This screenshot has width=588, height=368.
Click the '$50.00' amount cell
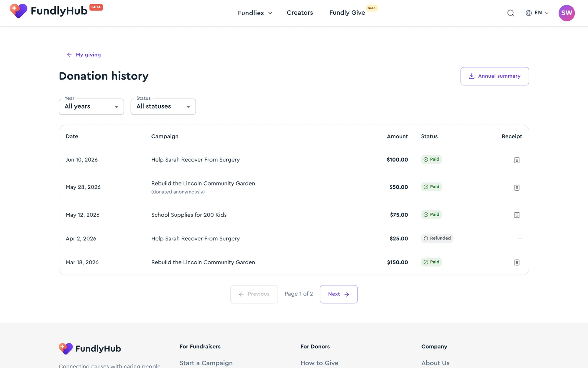tap(399, 187)
